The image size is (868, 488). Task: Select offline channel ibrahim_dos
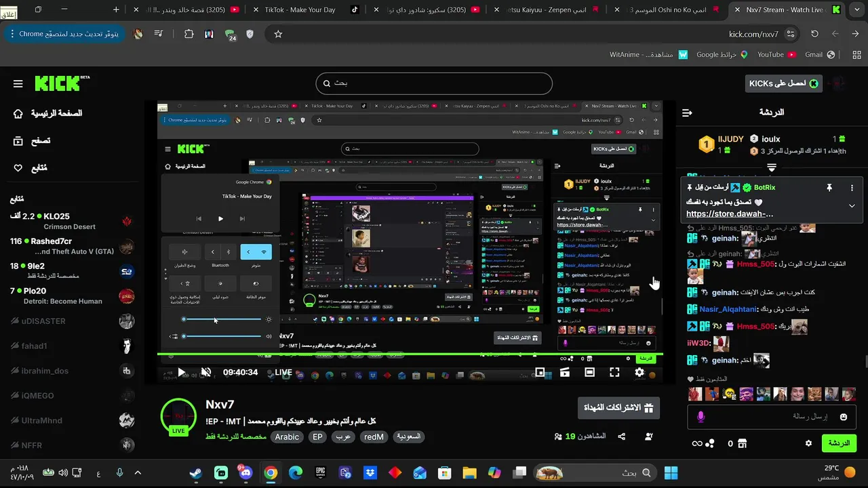pos(71,371)
